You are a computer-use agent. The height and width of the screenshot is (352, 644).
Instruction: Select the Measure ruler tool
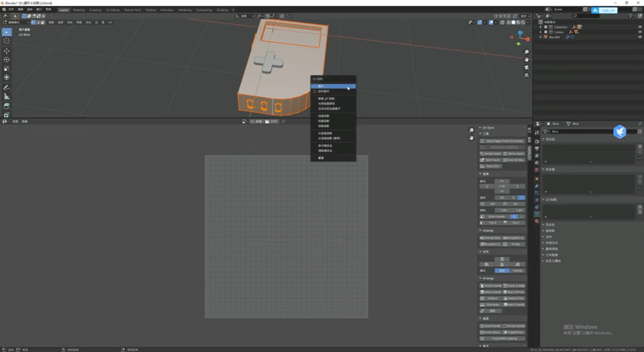7,97
